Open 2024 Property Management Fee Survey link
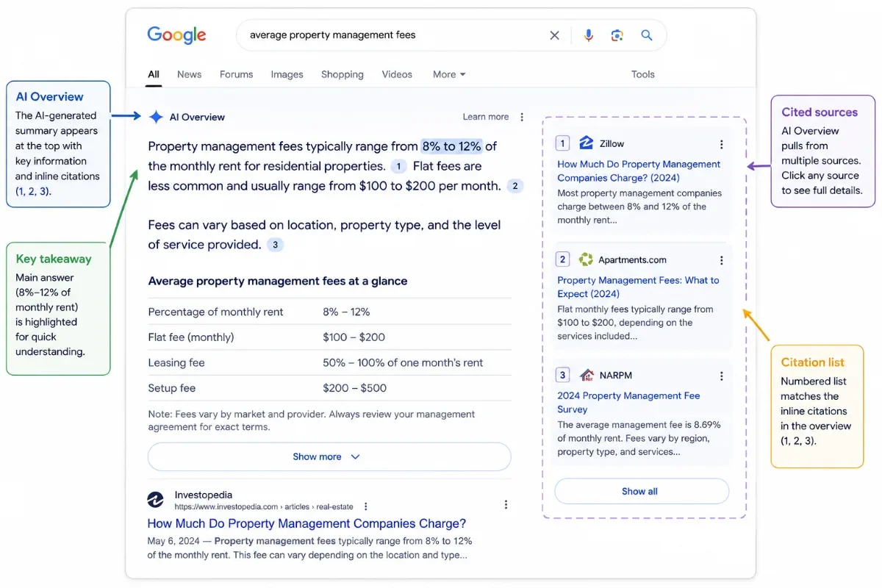Screen dimensions: 882x588 [628, 402]
